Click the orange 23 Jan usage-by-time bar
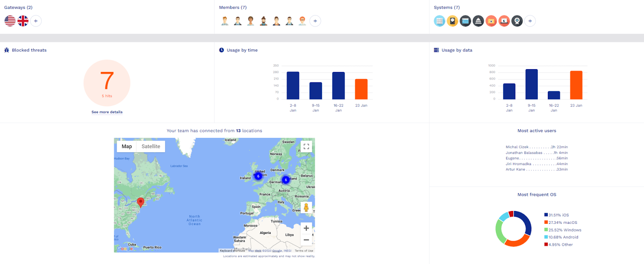Screen dimensions: 644x264 pyautogui.click(x=361, y=89)
